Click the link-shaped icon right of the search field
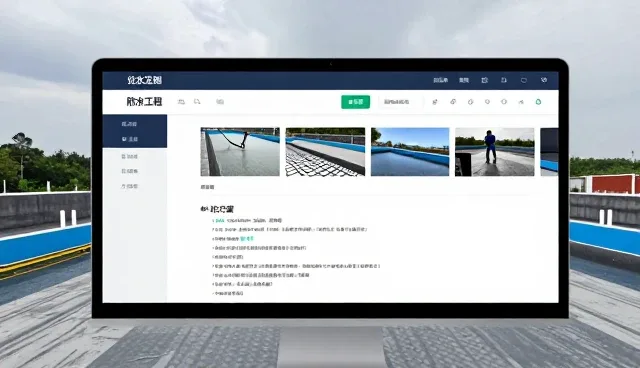 (453, 102)
